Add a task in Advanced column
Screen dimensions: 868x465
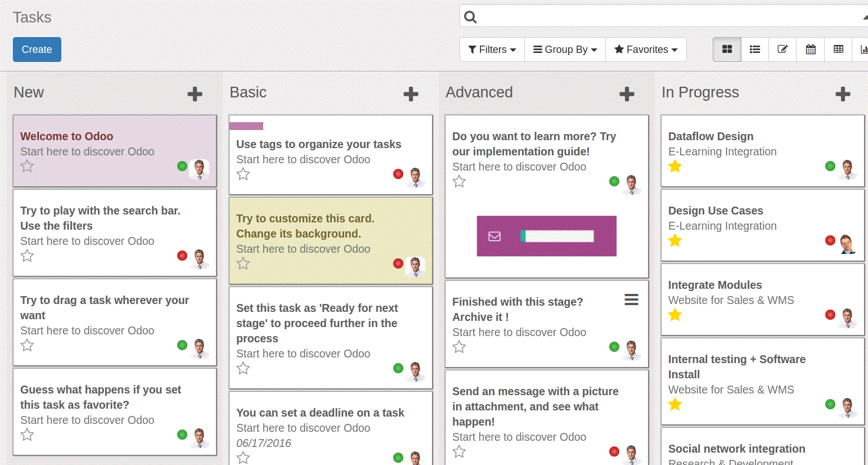pyautogui.click(x=627, y=93)
